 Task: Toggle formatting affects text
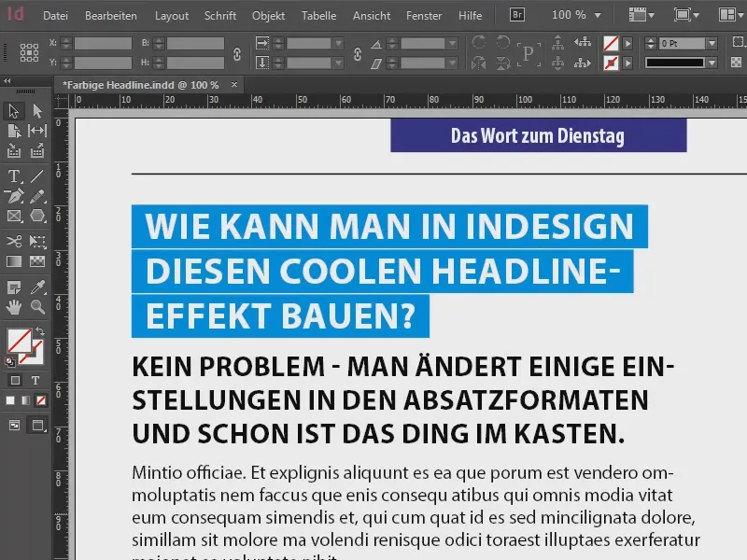tap(35, 380)
